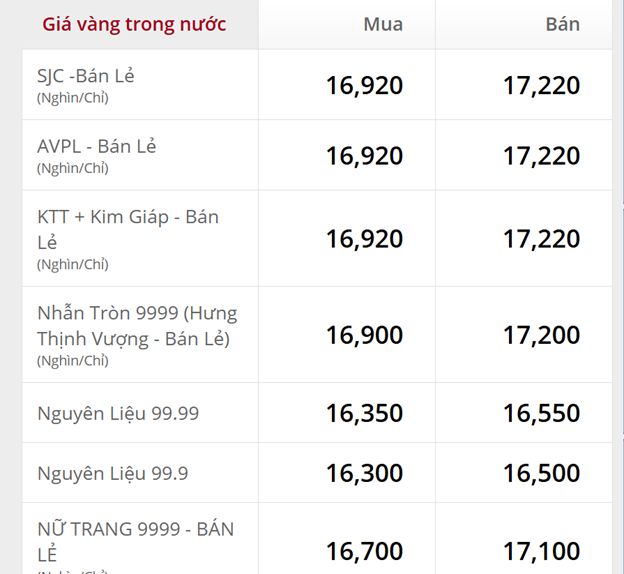The height and width of the screenshot is (574, 624).
Task: Click the sell price 17,200
Action: pos(541,335)
